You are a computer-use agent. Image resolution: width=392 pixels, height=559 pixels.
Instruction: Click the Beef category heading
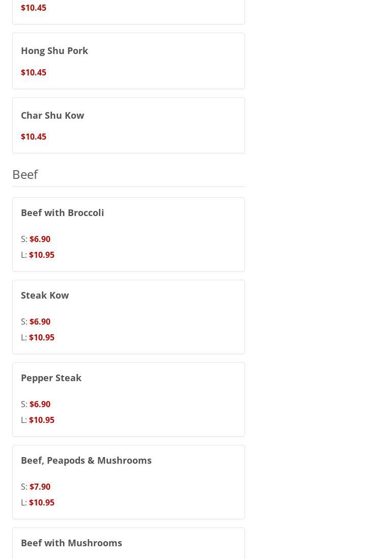point(25,174)
